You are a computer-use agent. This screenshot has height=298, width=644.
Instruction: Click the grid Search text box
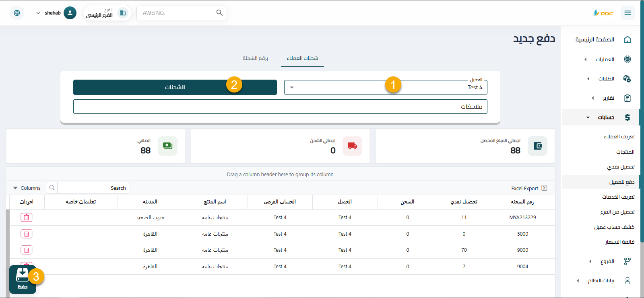click(x=93, y=188)
